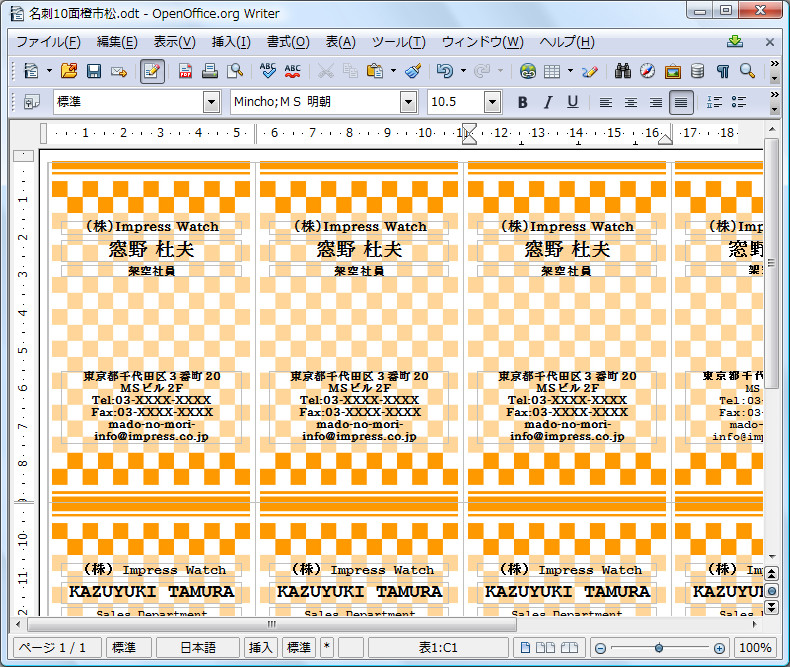Click the zoom out minus button
Viewport: 790px width, 667px height.
pyautogui.click(x=600, y=648)
